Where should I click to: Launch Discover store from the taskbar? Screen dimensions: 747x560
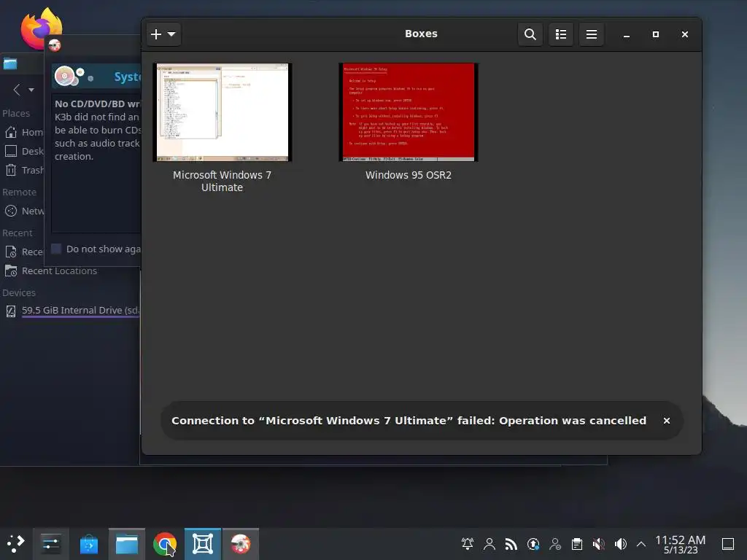click(x=88, y=544)
